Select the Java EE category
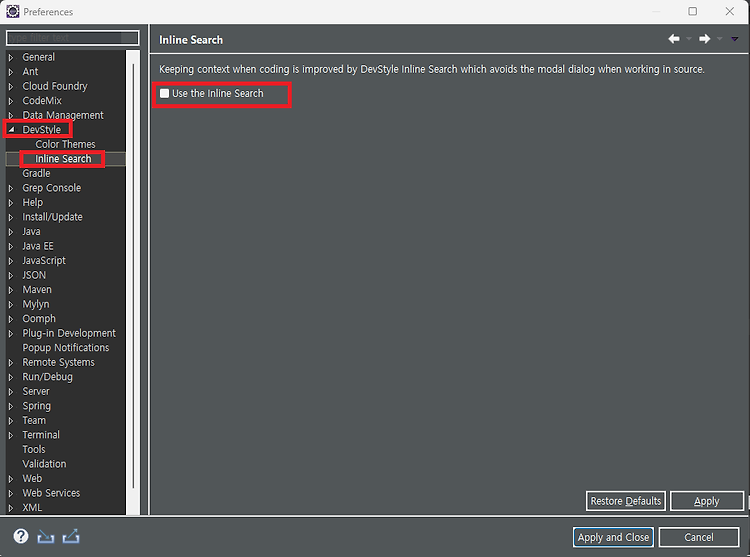Image resolution: width=750 pixels, height=557 pixels. point(38,246)
